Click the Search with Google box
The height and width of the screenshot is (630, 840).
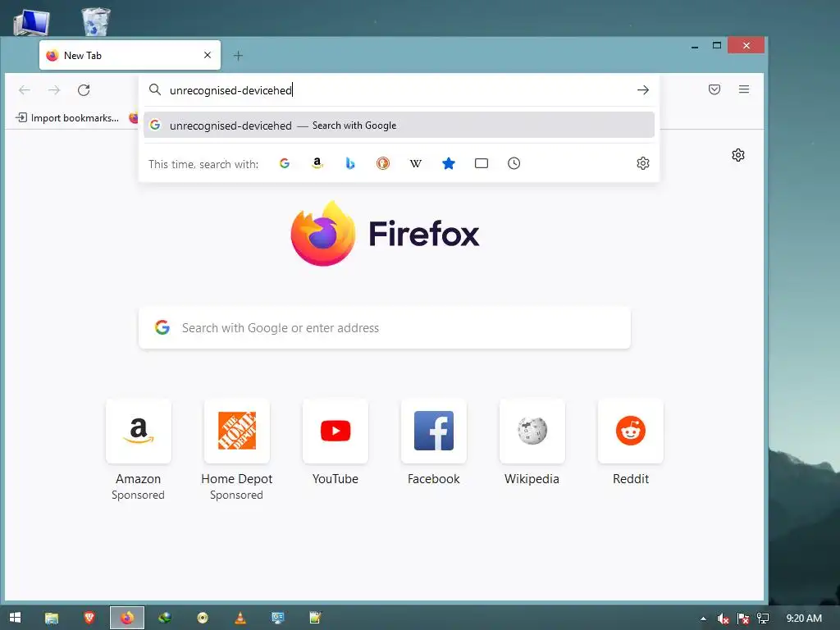[385, 328]
